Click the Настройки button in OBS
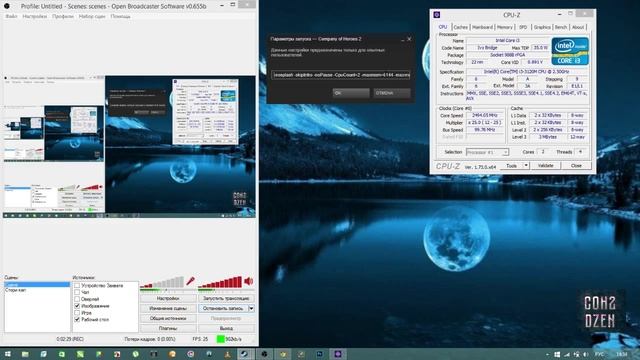The image size is (640, 360). 168,299
